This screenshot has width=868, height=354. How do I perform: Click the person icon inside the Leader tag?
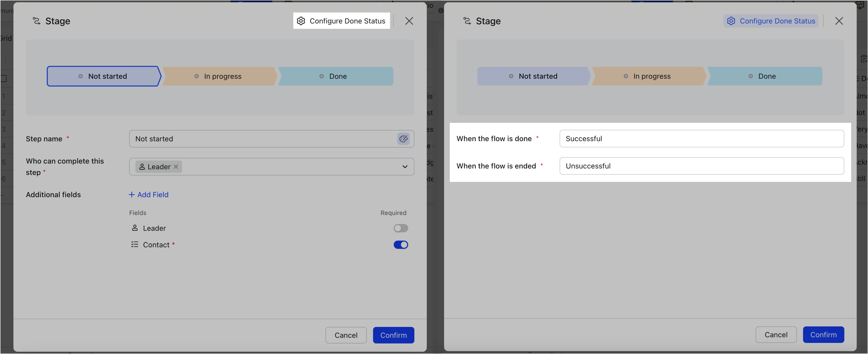click(x=143, y=166)
